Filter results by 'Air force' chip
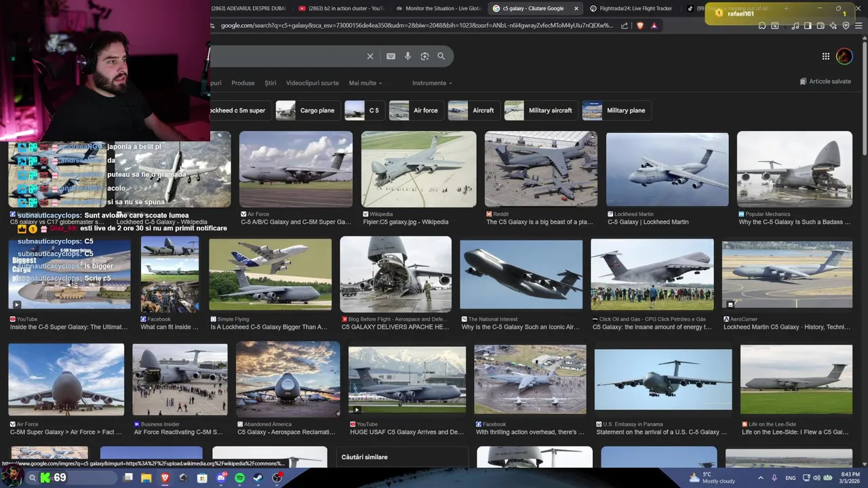868x488 pixels. click(416, 110)
